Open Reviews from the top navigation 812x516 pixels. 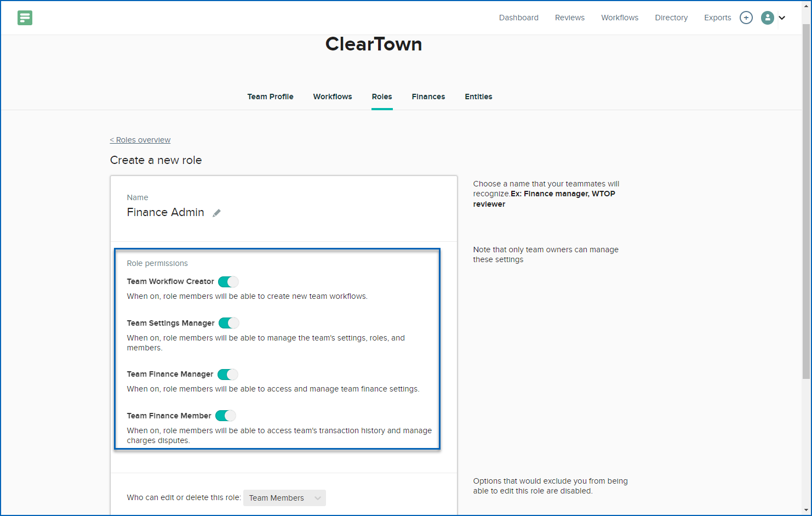(570, 18)
